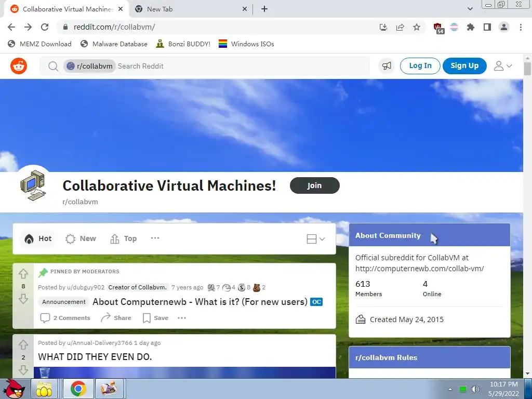Reload the Reddit page
The image size is (532, 399).
pos(45,27)
